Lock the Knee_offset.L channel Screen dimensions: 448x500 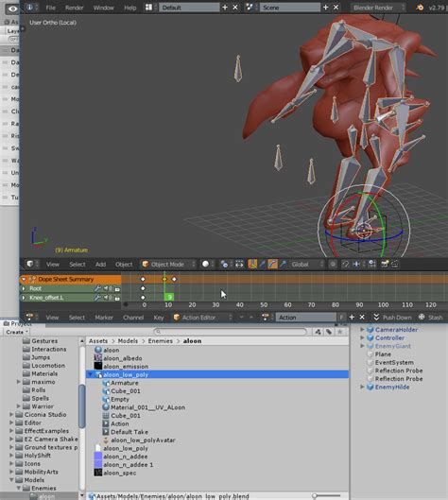(117, 298)
